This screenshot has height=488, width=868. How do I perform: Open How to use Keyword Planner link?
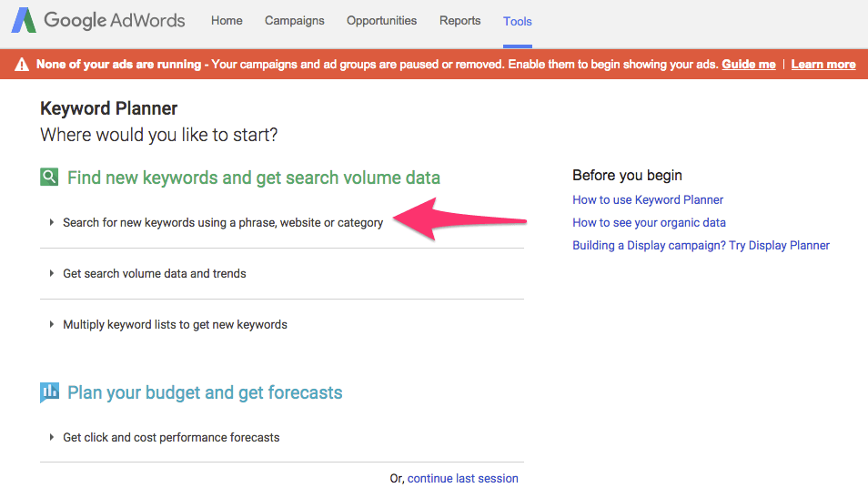point(648,199)
